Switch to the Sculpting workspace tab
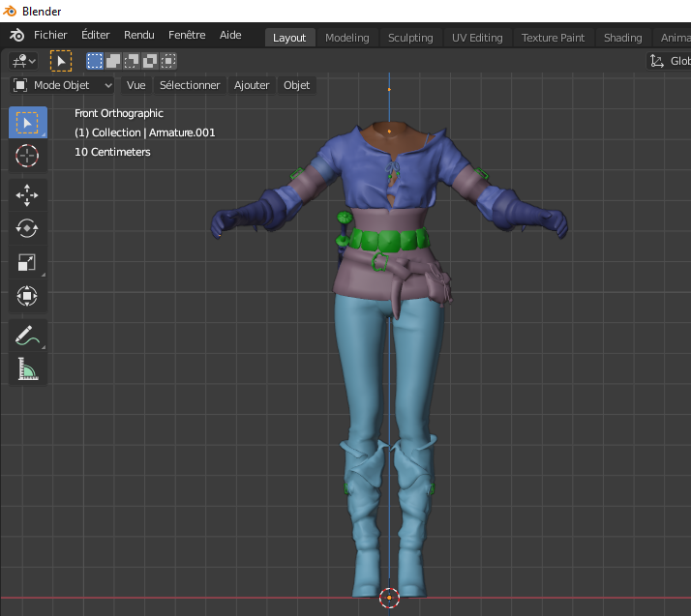The width and height of the screenshot is (691, 616). [410, 38]
